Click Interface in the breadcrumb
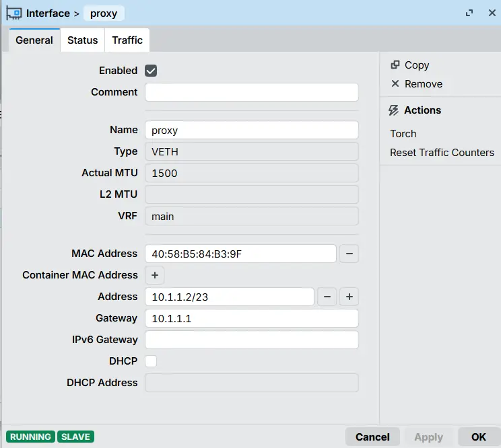The image size is (501, 448). 48,13
